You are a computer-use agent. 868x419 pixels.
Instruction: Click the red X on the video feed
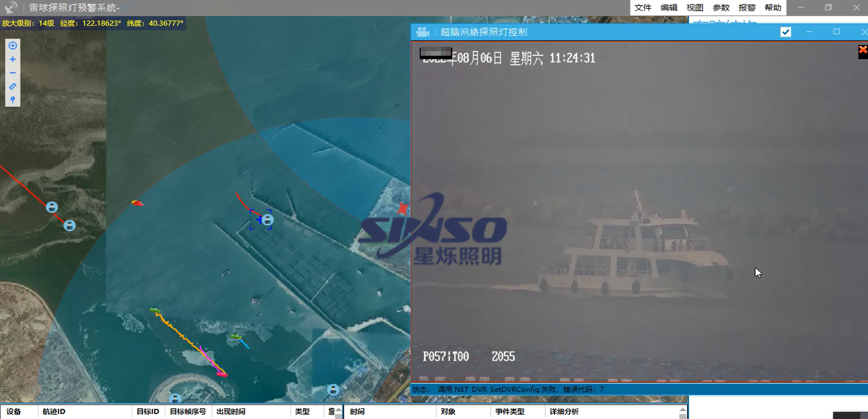coord(863,50)
